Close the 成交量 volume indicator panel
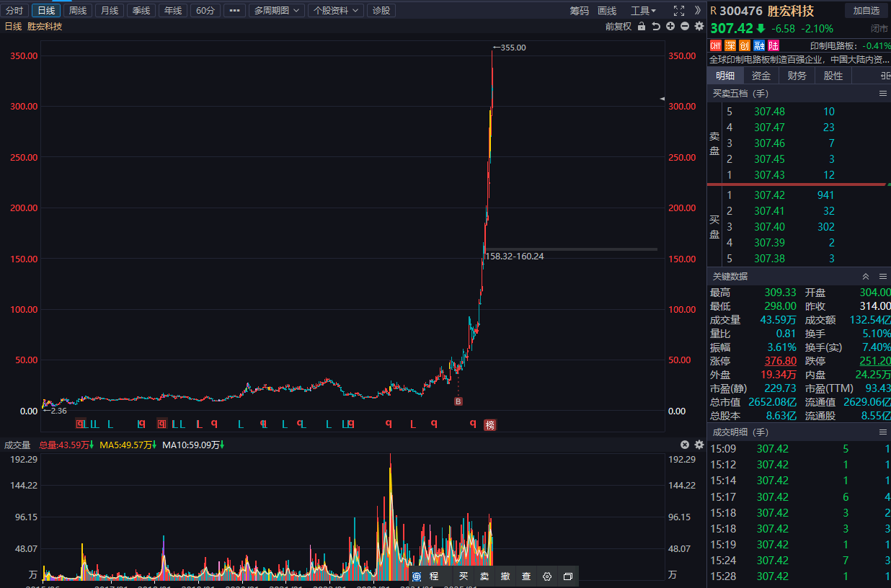Screen dimensions: 891x588 coord(685,445)
